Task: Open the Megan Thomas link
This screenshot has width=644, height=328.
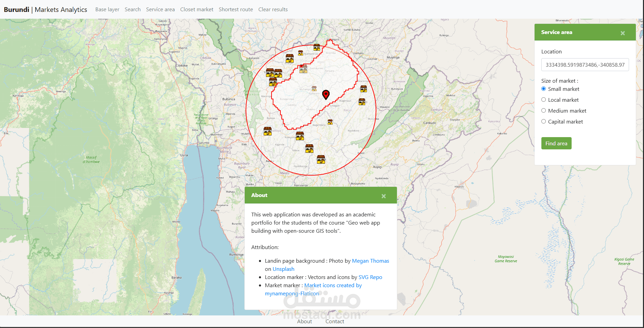Action: (370, 261)
